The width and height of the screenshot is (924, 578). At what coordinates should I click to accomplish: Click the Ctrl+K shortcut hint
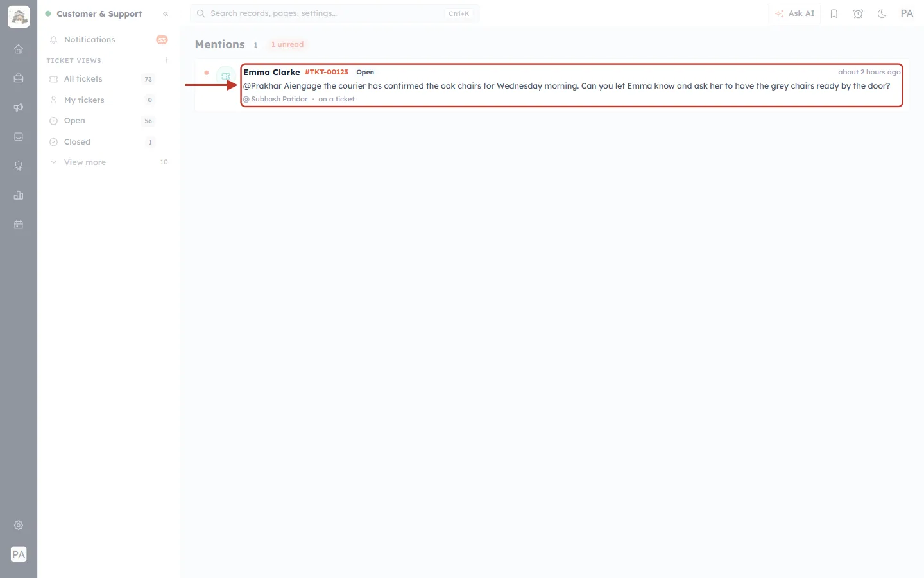459,13
